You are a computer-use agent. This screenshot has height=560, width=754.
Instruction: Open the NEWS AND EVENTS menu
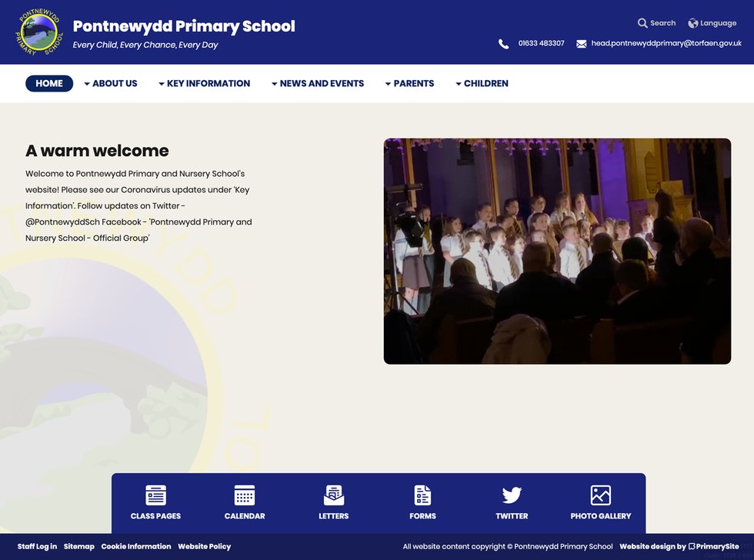point(322,83)
